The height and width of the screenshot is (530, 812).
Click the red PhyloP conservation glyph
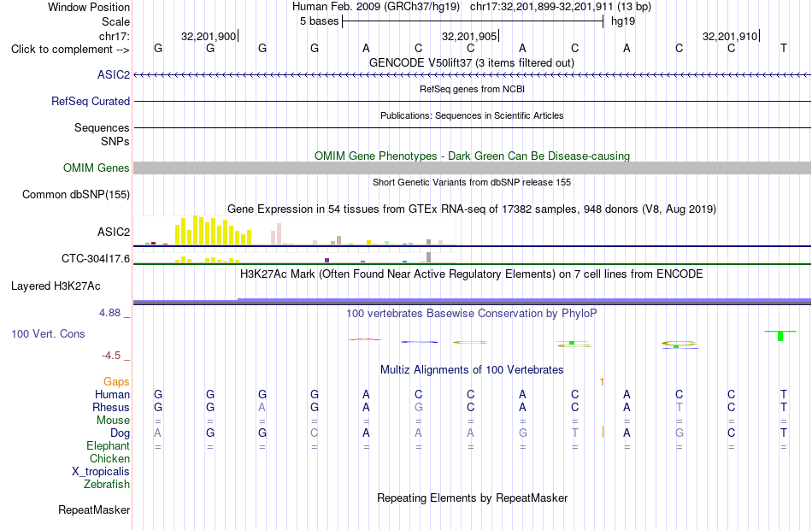tap(365, 339)
